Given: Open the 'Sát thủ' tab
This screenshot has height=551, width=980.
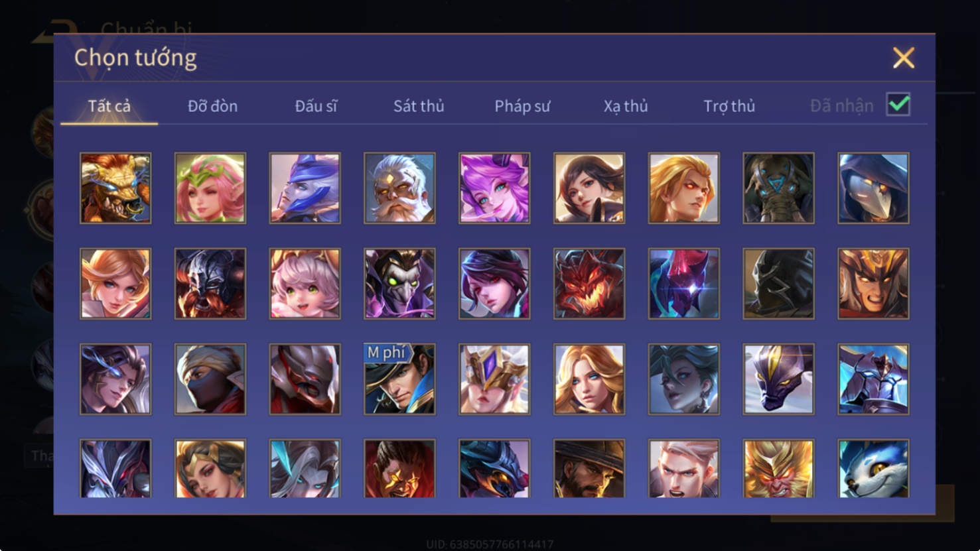Looking at the screenshot, I should 419,106.
